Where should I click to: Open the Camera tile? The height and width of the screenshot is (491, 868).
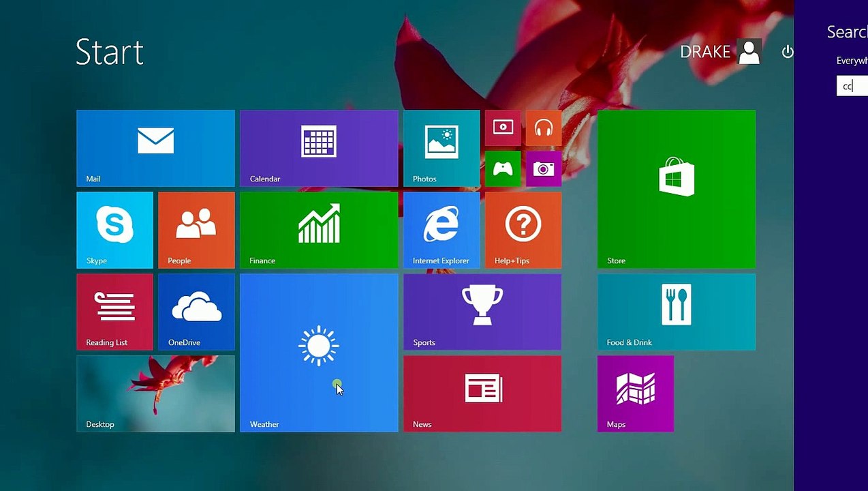[x=544, y=168]
